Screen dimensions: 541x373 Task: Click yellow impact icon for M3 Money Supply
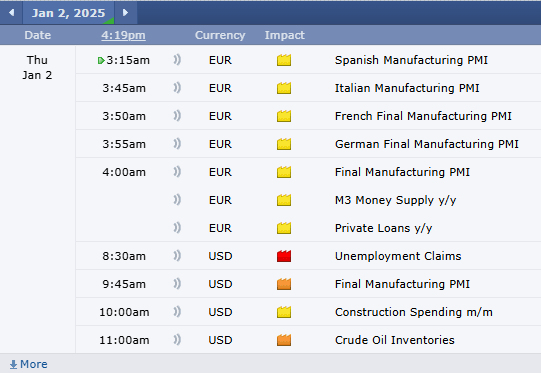pyautogui.click(x=284, y=200)
